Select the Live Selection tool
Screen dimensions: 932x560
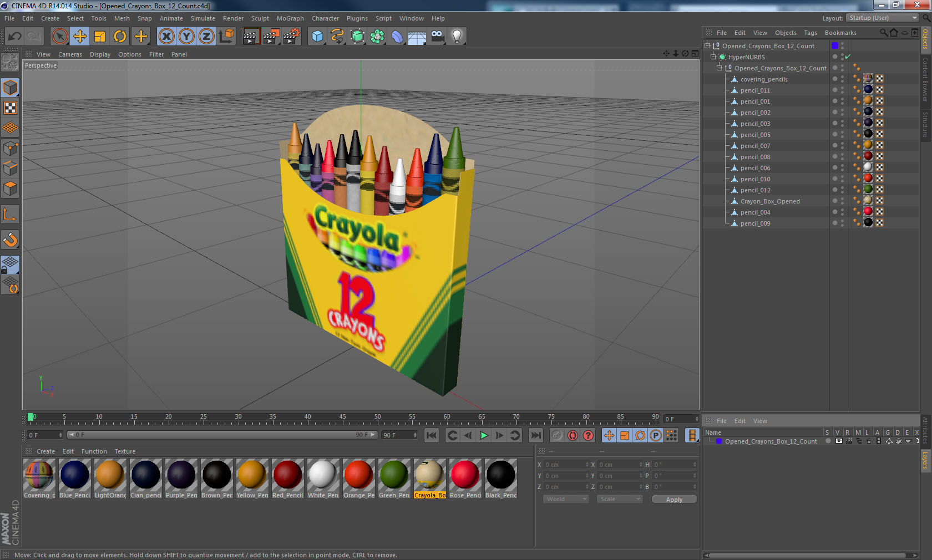[x=59, y=37]
